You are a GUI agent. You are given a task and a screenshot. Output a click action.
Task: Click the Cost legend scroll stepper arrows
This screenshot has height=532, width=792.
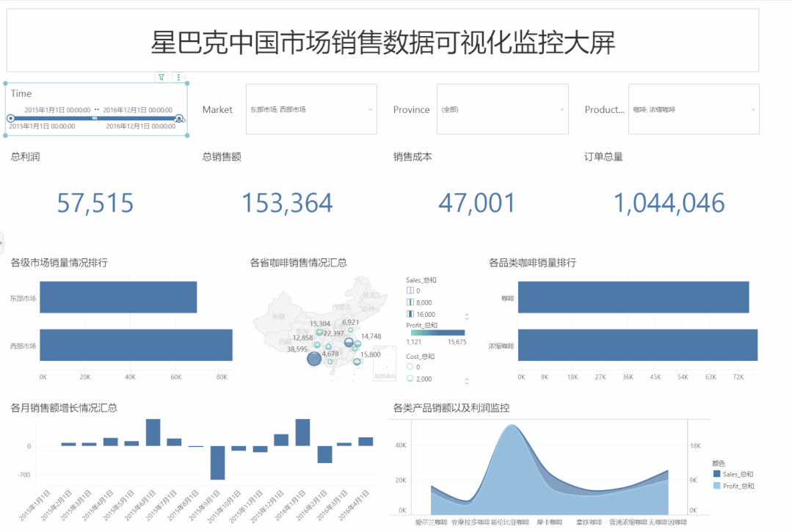click(468, 381)
